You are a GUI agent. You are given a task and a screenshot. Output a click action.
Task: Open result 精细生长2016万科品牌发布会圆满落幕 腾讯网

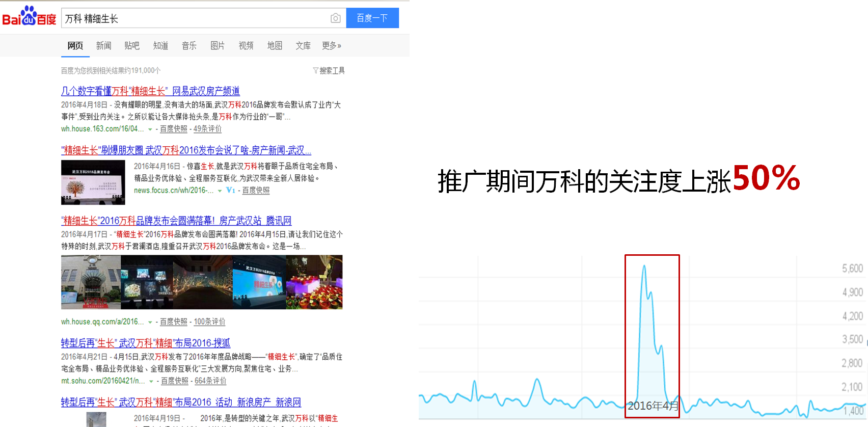coord(176,221)
